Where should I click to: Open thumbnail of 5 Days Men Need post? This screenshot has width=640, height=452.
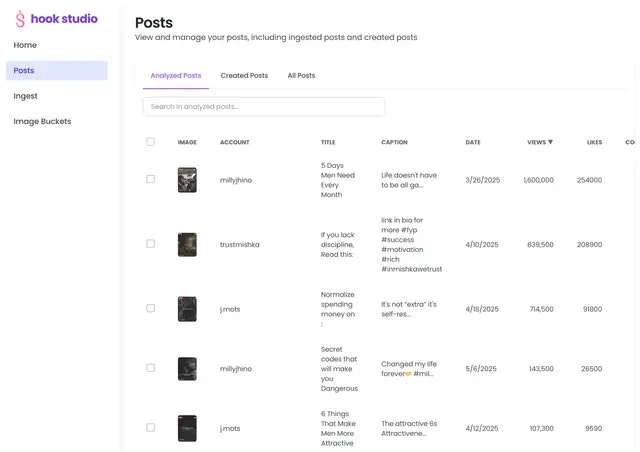(x=187, y=180)
